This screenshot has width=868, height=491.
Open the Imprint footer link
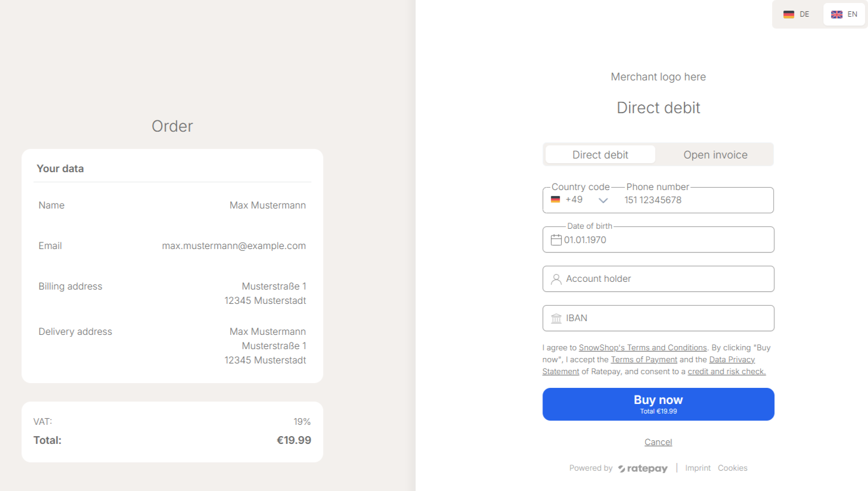coord(698,468)
